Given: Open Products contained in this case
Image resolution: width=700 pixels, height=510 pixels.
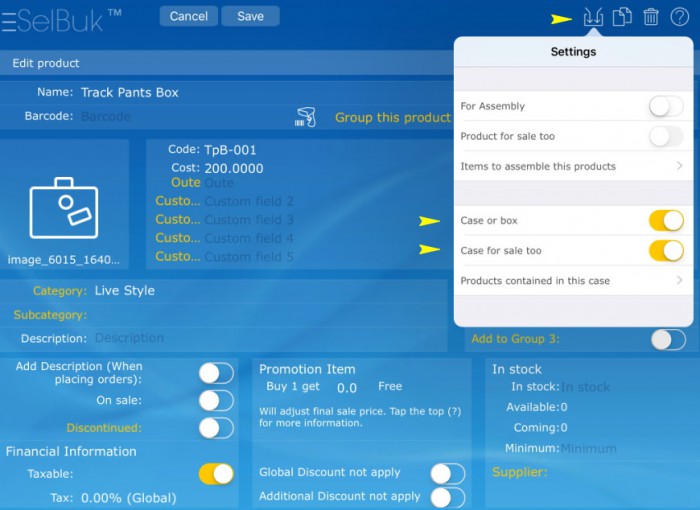Looking at the screenshot, I should [572, 281].
